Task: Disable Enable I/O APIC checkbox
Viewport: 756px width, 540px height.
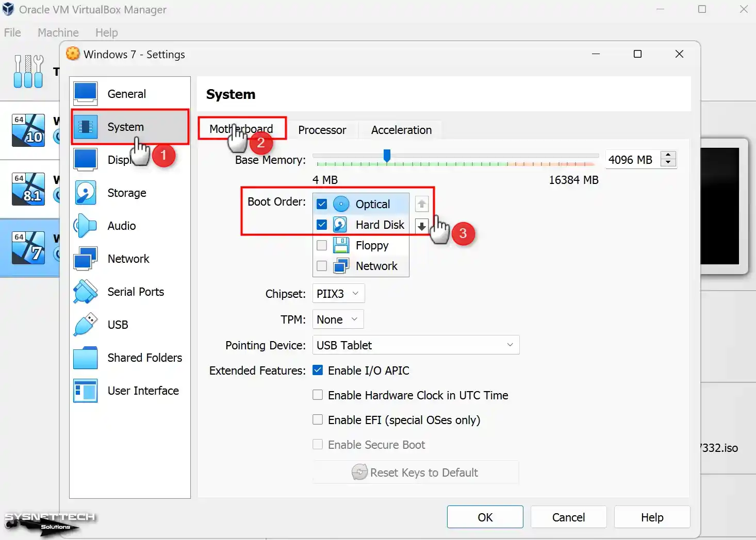Action: pos(318,370)
